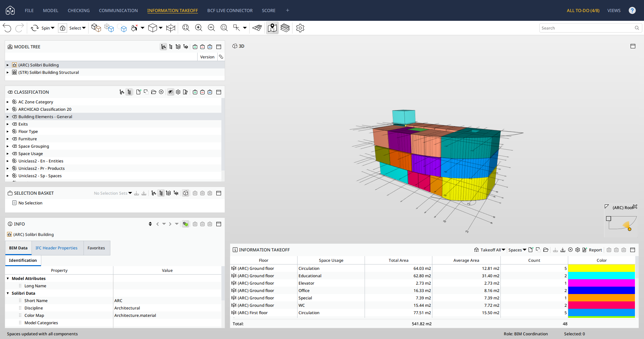Toggle the navigation map button
This screenshot has width=644, height=339.
tap(272, 28)
